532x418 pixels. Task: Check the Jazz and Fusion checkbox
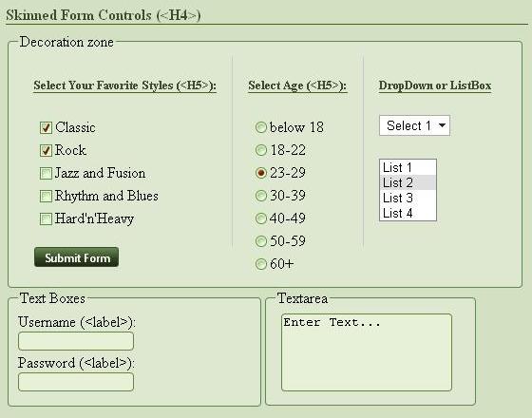pos(46,173)
